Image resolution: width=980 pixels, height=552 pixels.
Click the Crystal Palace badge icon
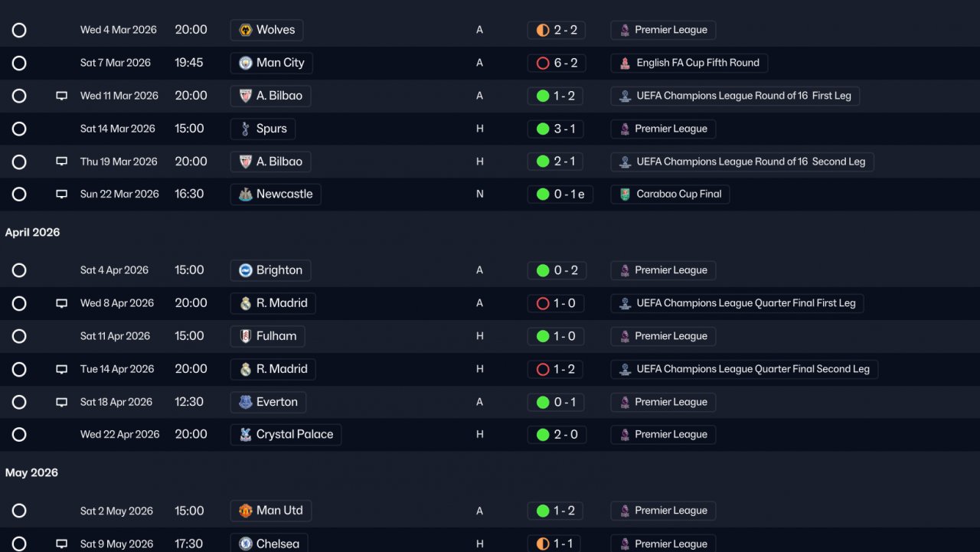coord(246,435)
